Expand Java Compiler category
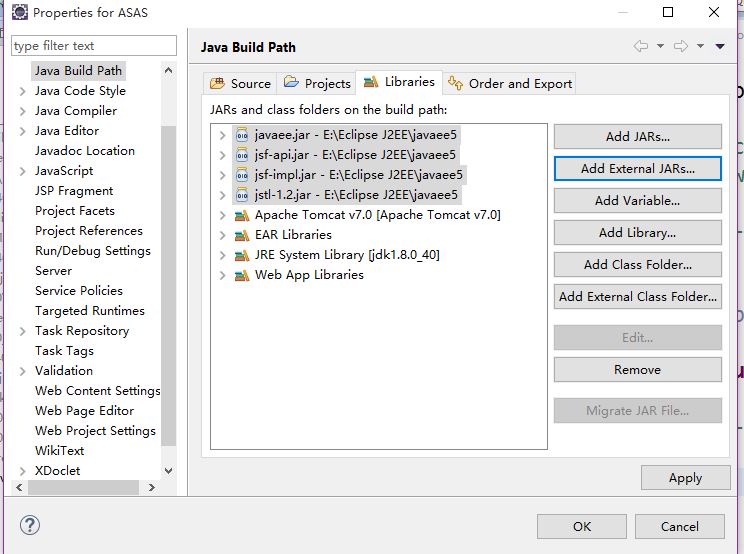This screenshot has height=554, width=744. (22, 111)
